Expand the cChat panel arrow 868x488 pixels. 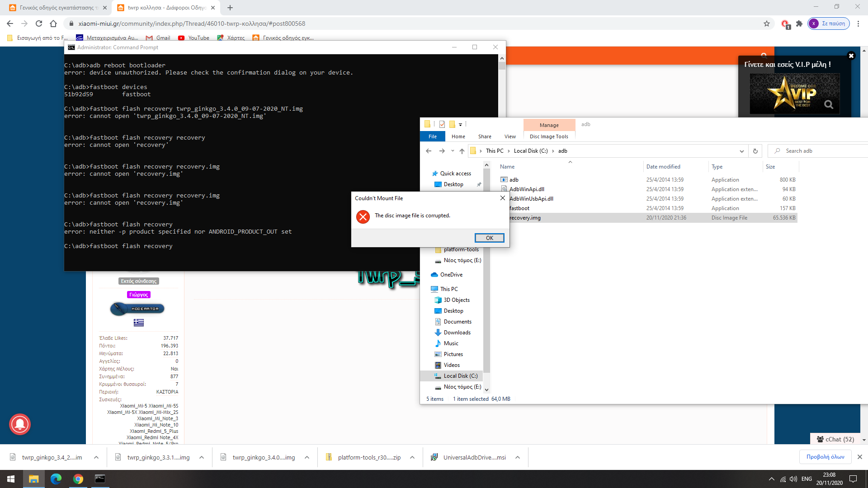click(x=864, y=440)
